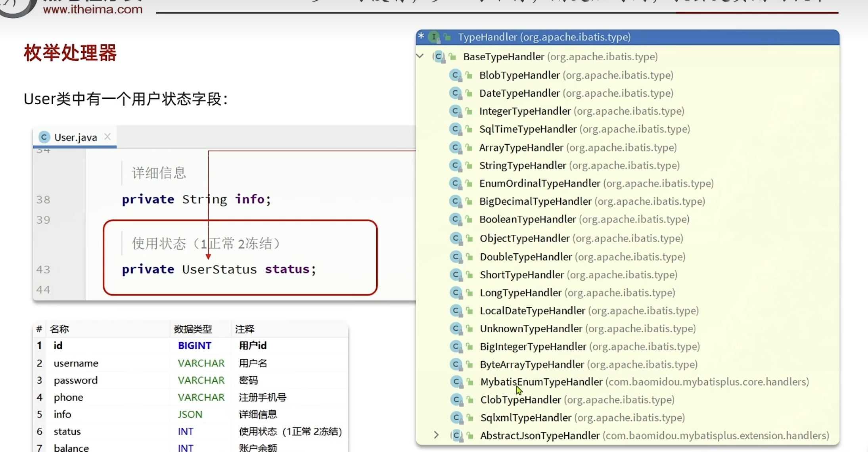Click the class icon beside MybatisEnumTypeHandler
The width and height of the screenshot is (868, 452).
pos(456,382)
